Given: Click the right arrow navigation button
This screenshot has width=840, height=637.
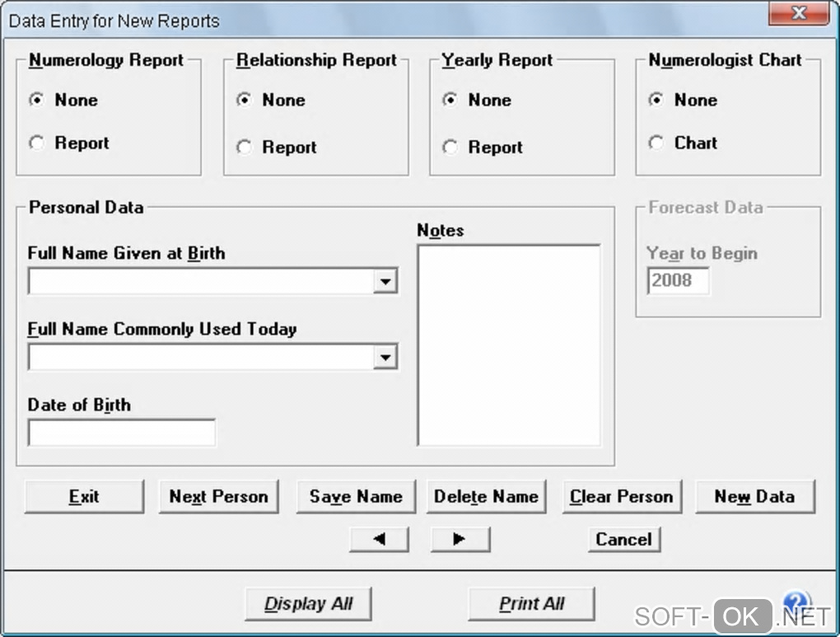Looking at the screenshot, I should [x=460, y=539].
